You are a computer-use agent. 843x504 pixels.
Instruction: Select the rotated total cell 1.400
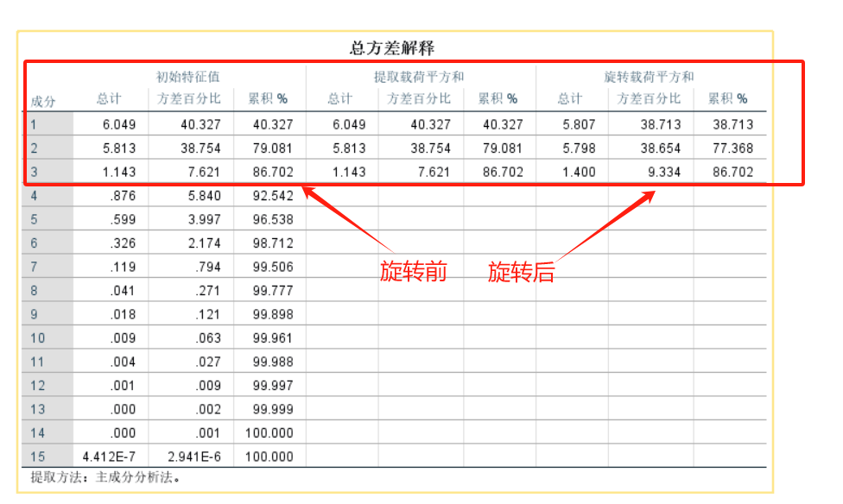click(x=579, y=172)
